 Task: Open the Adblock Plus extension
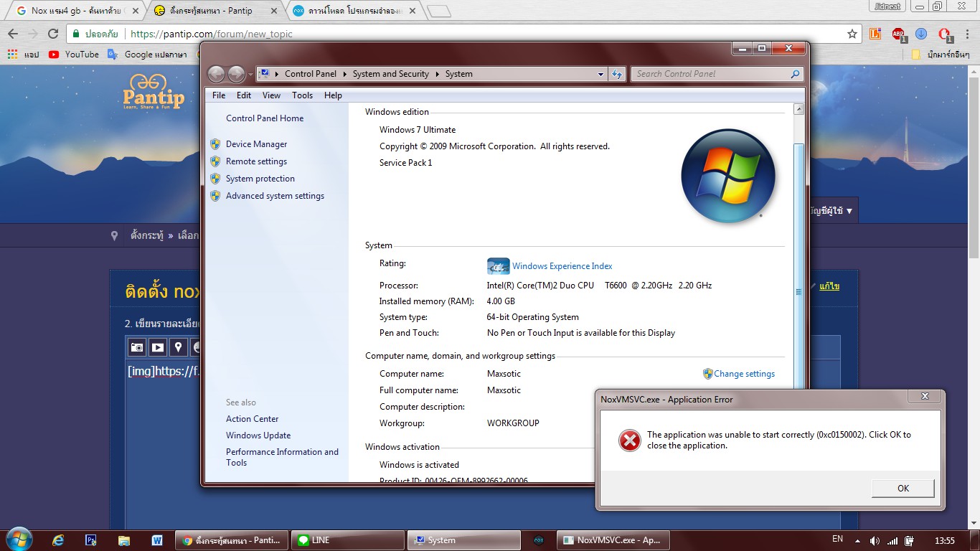[x=898, y=34]
